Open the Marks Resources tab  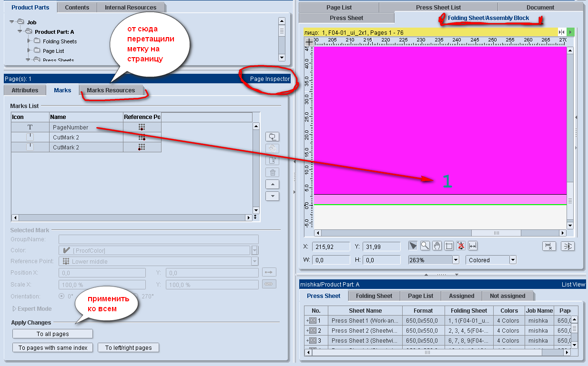point(111,90)
